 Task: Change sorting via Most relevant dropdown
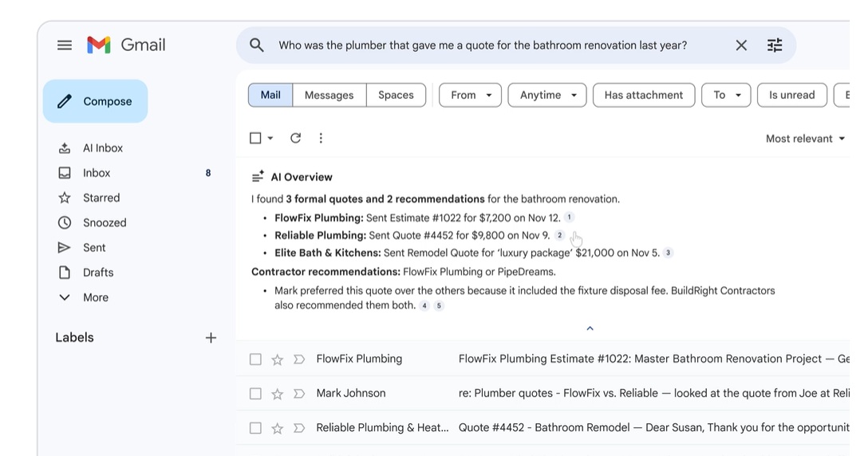pyautogui.click(x=804, y=139)
